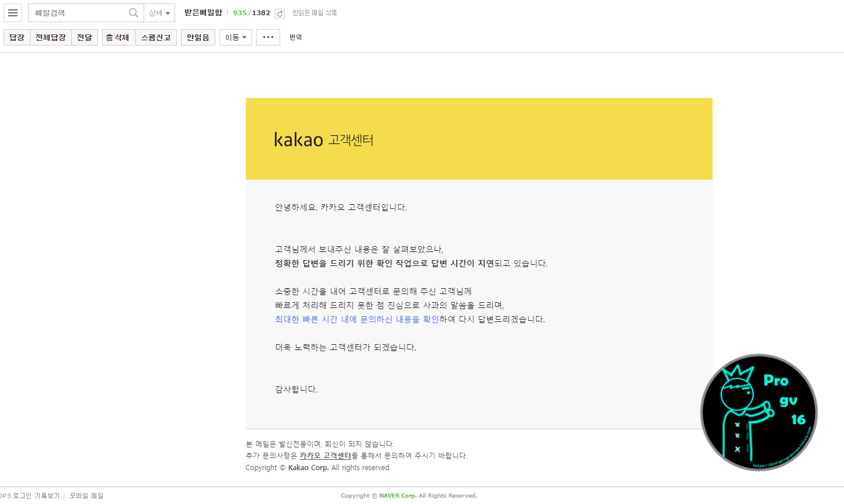Click 더욱 노력하는 고객센터가 되겠습니다. line

click(346, 348)
